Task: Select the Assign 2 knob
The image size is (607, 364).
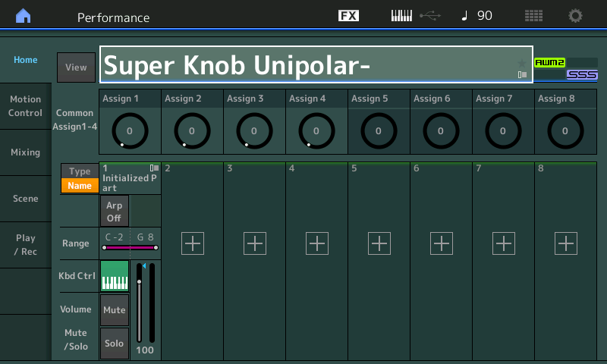Action: click(192, 130)
